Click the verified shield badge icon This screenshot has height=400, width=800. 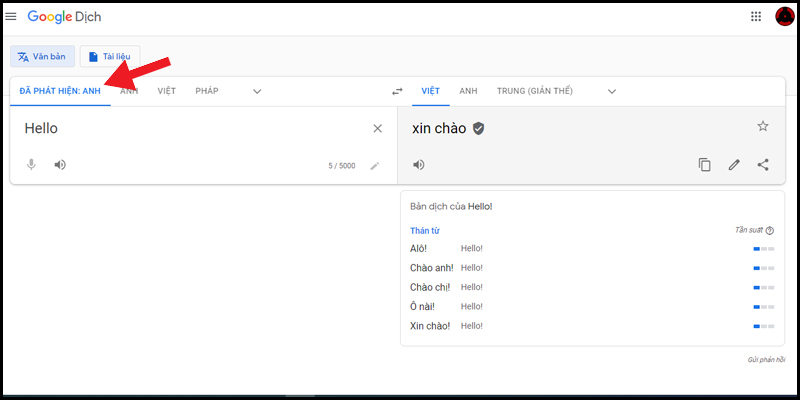[478, 129]
